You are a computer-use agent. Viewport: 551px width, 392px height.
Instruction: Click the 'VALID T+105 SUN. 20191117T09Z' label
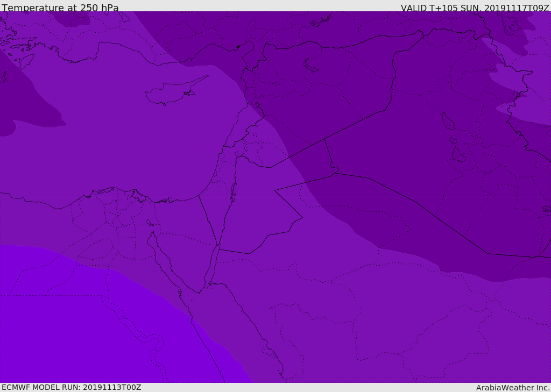475,8
